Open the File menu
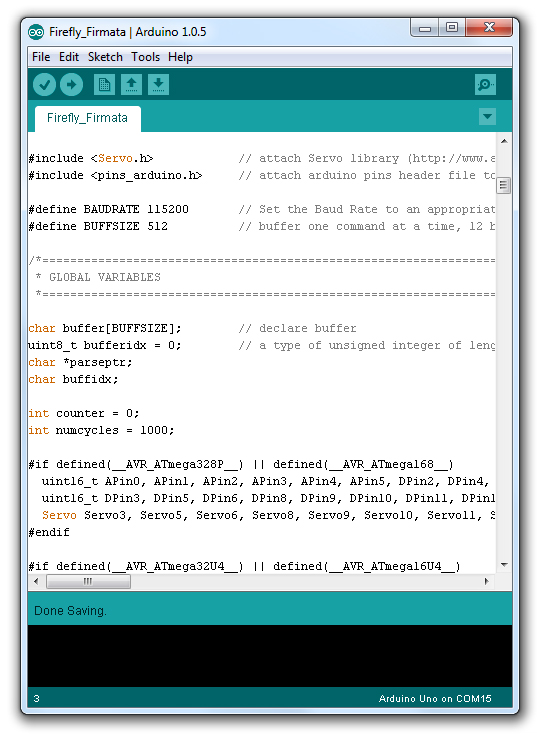 (41, 57)
